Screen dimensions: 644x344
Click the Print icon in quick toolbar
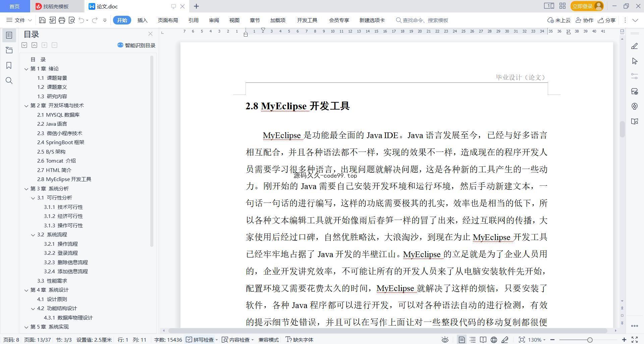(x=62, y=20)
